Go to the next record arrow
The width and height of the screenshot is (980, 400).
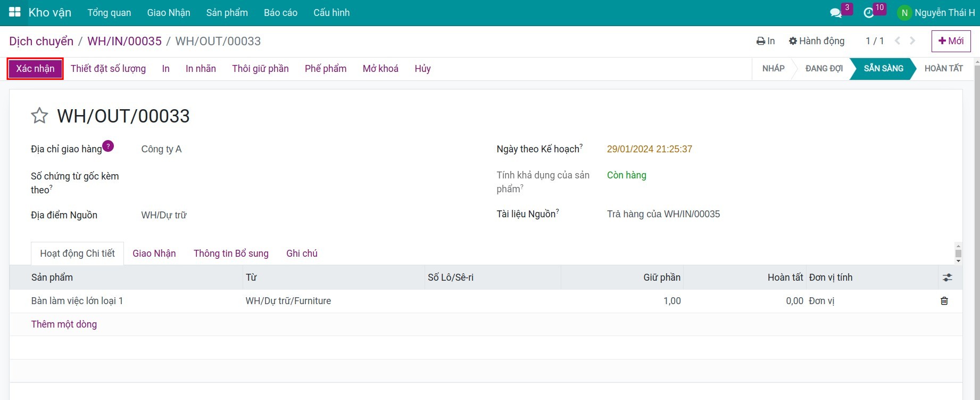[913, 41]
